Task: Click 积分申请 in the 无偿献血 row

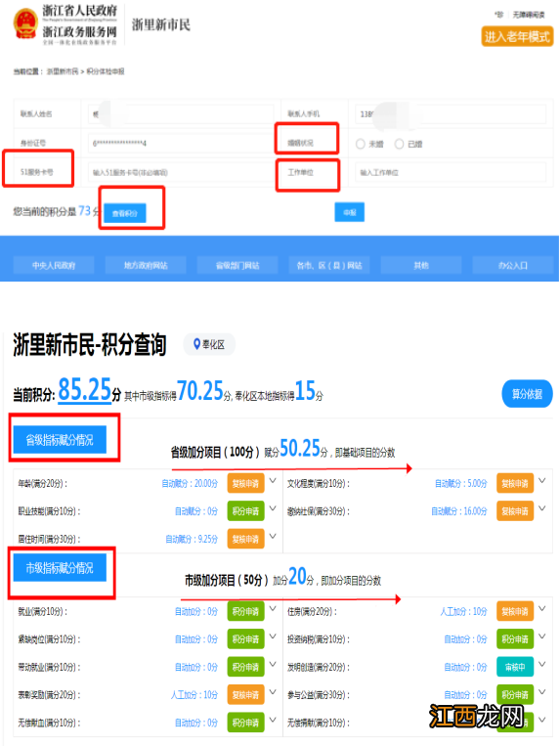Action: pos(245,723)
